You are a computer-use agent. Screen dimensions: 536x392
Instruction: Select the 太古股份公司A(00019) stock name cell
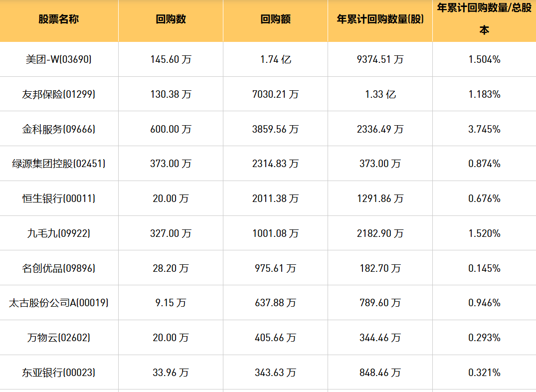click(x=58, y=303)
